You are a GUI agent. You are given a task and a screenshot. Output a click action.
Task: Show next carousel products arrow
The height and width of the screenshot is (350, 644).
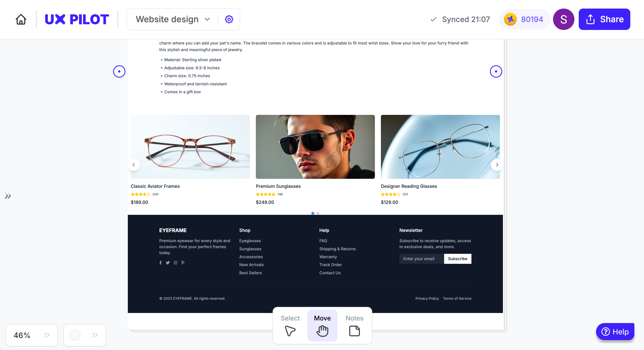497,165
